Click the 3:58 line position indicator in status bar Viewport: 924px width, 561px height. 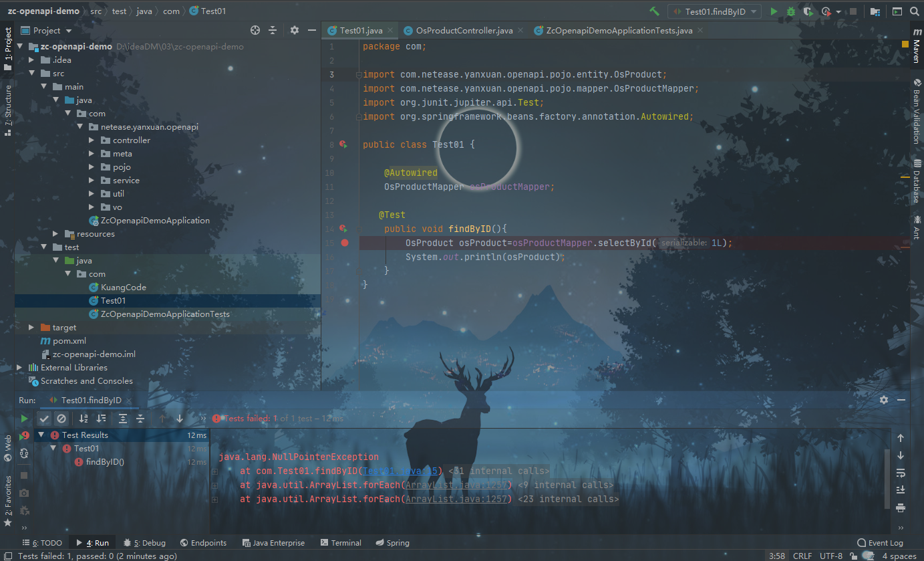pyautogui.click(x=777, y=556)
